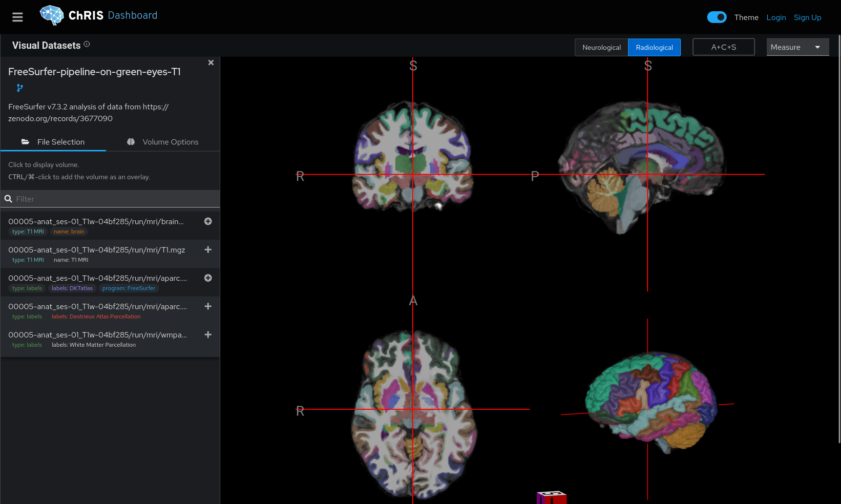Open the Sign Up link
This screenshot has height=504, width=841.
point(807,17)
